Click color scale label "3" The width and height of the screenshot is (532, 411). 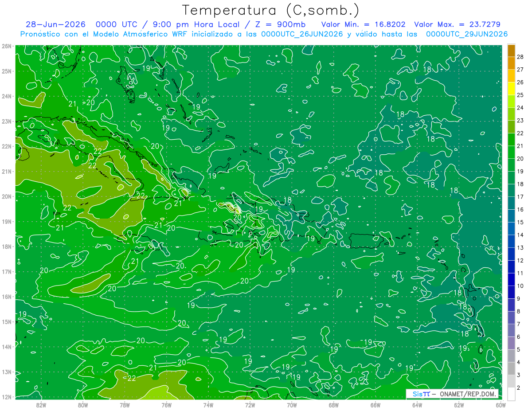tap(519, 375)
